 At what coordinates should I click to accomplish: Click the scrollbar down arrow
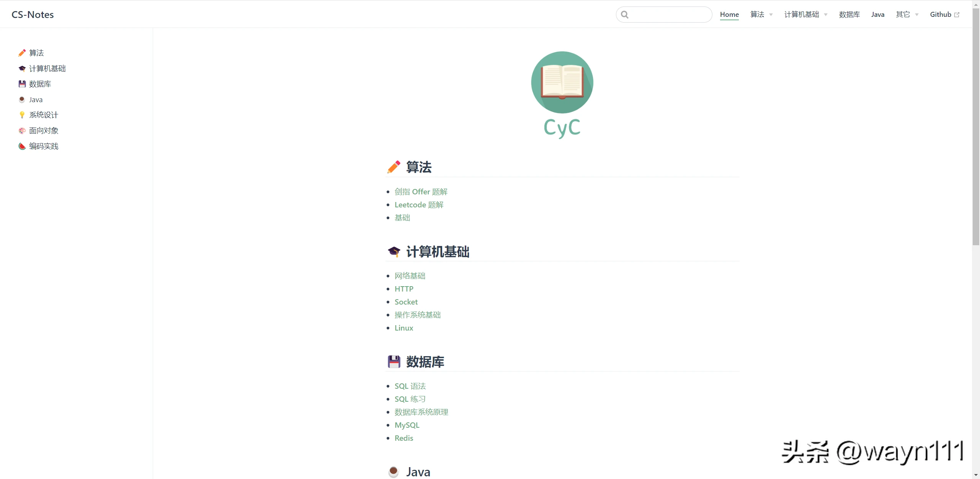(976, 475)
